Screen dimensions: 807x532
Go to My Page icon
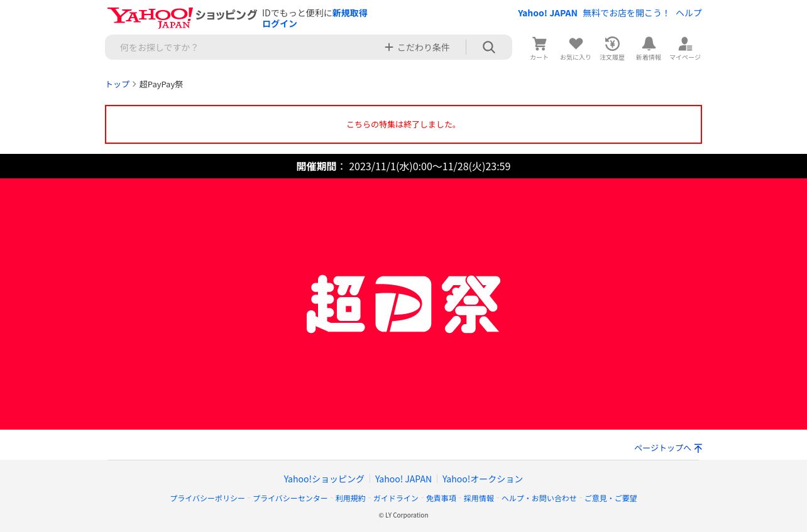685,44
